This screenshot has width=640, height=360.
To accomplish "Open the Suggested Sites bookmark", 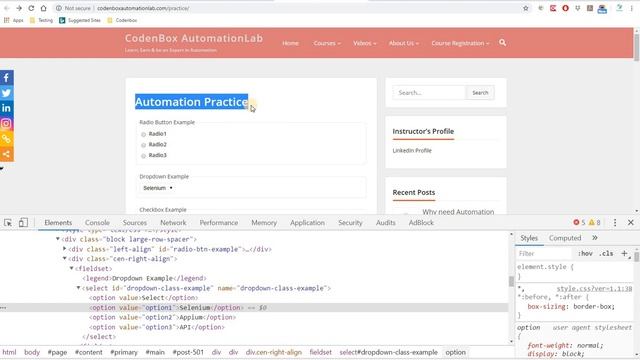I will point(80,20).
